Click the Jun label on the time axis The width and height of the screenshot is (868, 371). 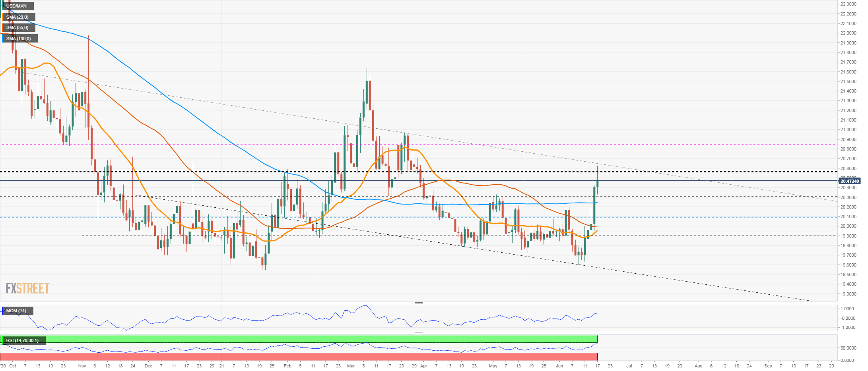(559, 366)
